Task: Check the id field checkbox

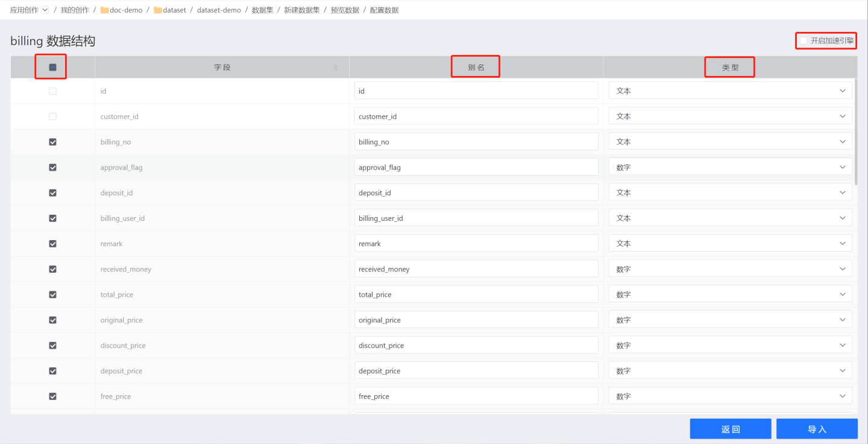Action: [52, 91]
